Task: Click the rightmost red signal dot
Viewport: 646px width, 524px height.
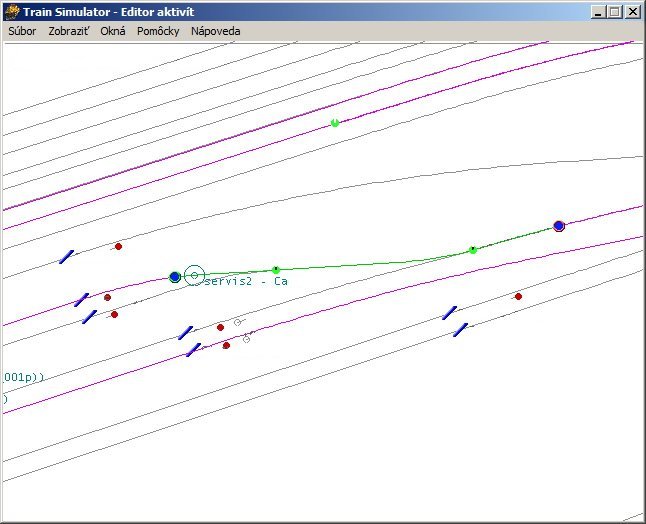Action: click(x=518, y=296)
